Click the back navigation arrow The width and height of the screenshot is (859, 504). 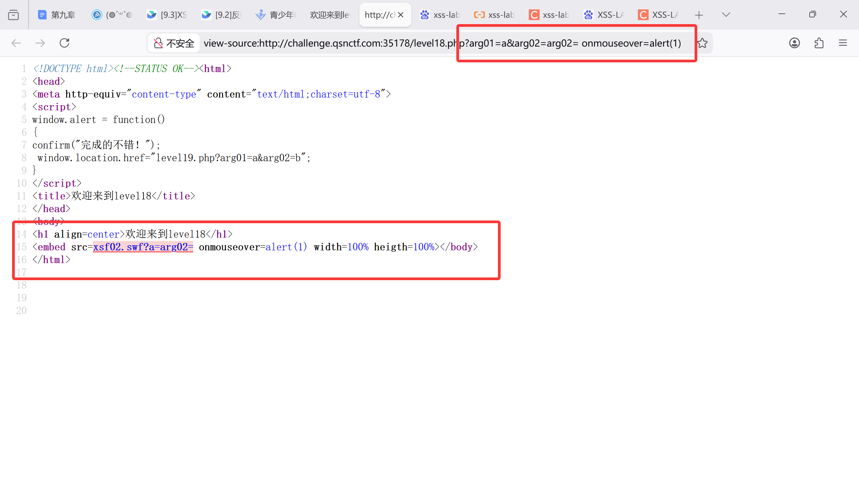[16, 43]
